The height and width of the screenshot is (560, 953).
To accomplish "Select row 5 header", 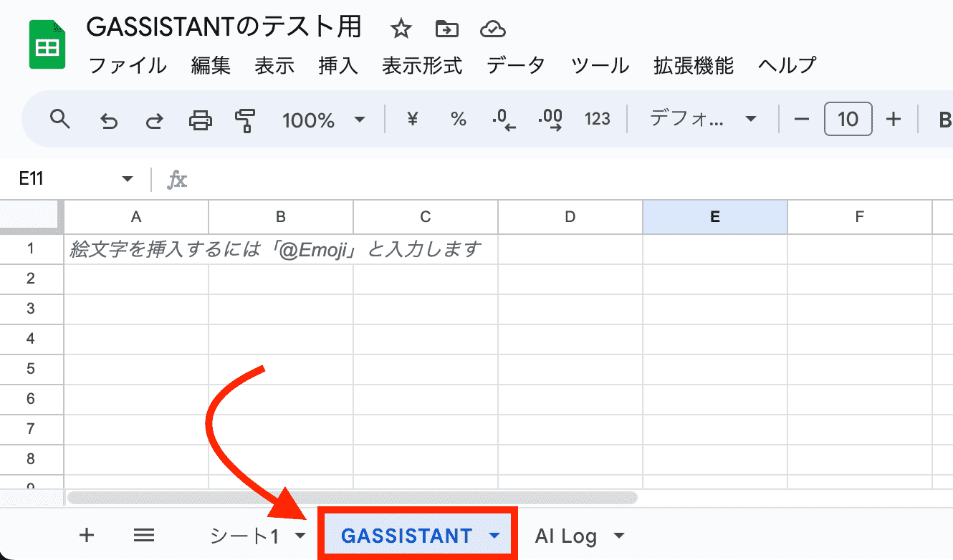I will pos(31,369).
